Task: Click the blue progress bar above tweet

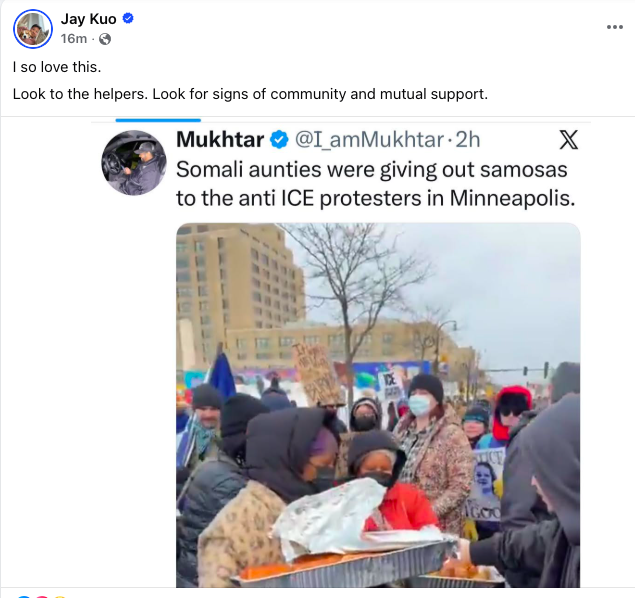Action: pyautogui.click(x=158, y=120)
